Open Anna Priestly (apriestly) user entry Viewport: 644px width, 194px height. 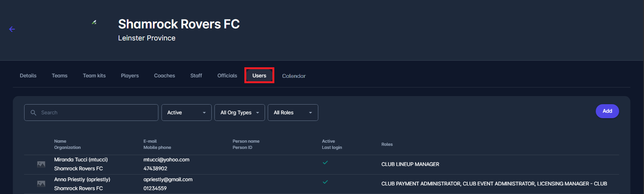click(82, 180)
